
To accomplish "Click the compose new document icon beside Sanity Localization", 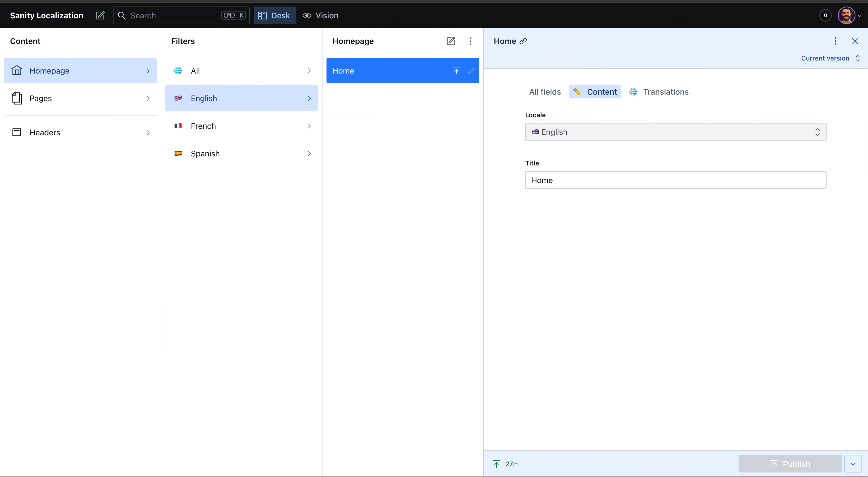I will click(x=100, y=16).
